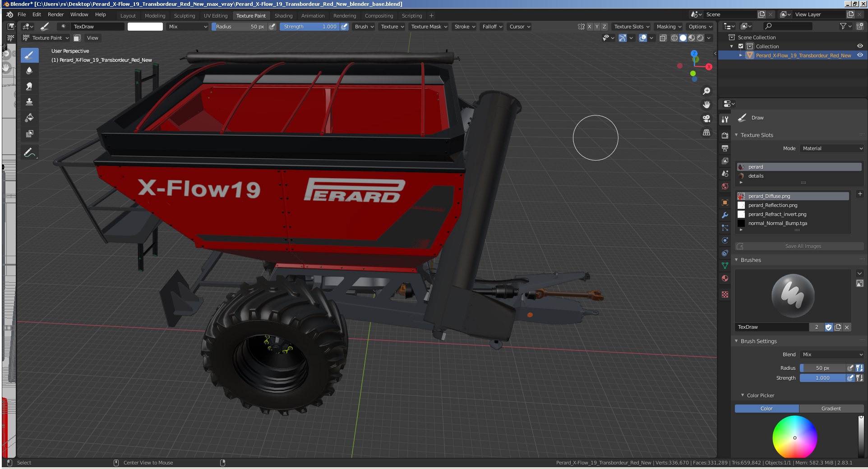Open the Stroke dropdown
868x469 pixels.
coord(465,27)
